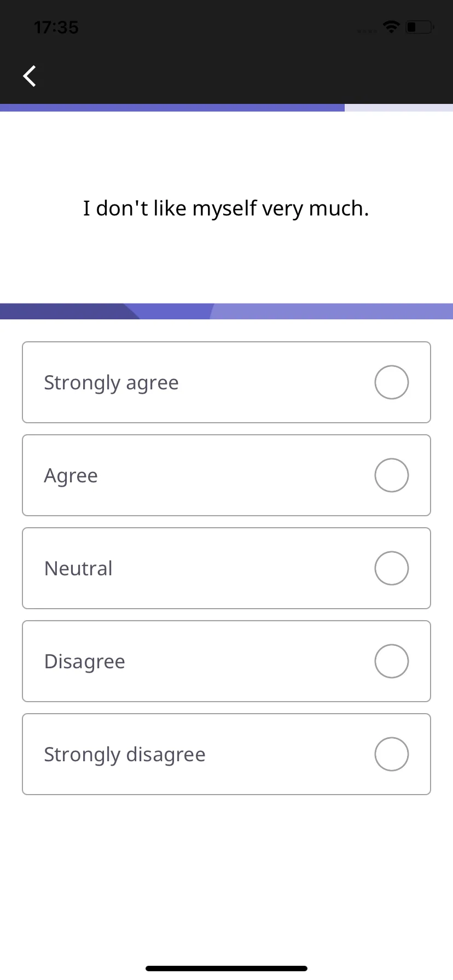This screenshot has width=453, height=980.
Task: Tap the question text about liking myself
Action: click(226, 208)
